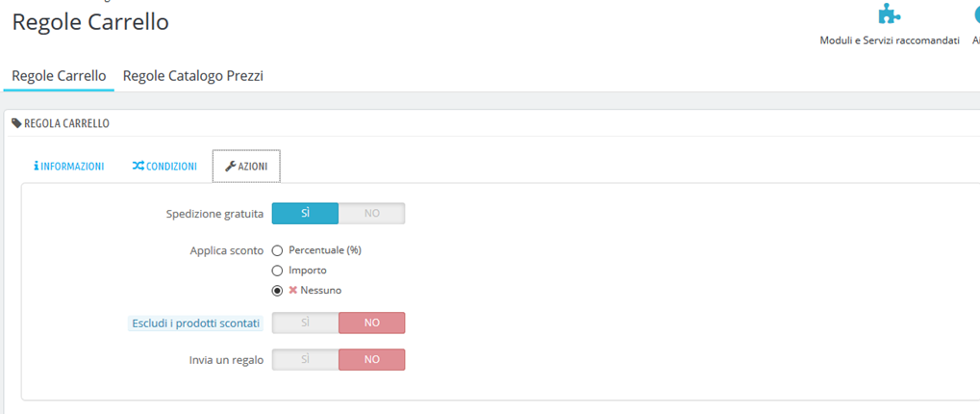Click the red X icon beside Nessuno
The height and width of the screenshot is (414, 980).
(x=292, y=290)
